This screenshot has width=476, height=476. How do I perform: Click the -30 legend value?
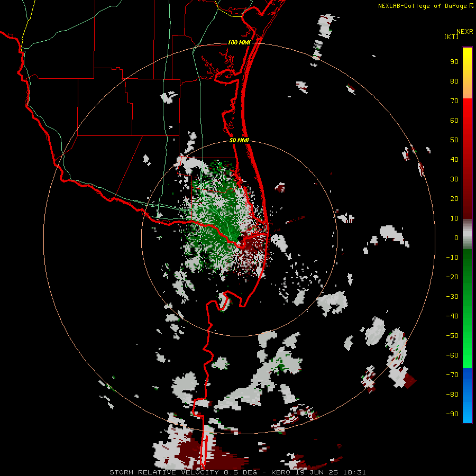pyautogui.click(x=452, y=297)
